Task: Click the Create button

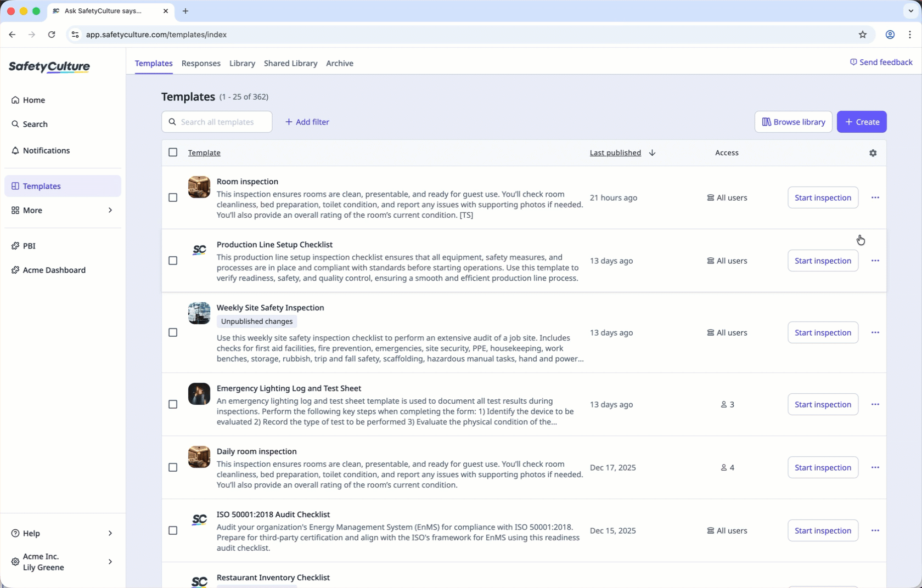Action: click(862, 122)
